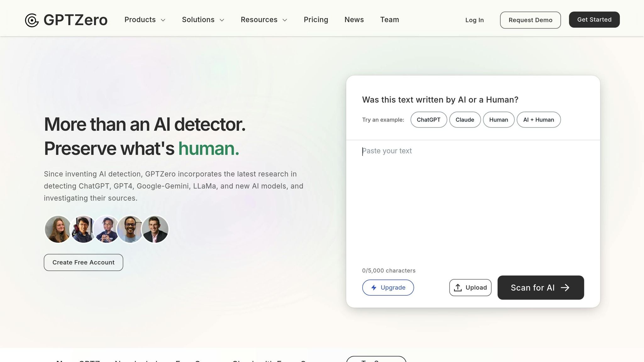Click the man in suit avatar photo
The height and width of the screenshot is (362, 644).
[x=155, y=229]
